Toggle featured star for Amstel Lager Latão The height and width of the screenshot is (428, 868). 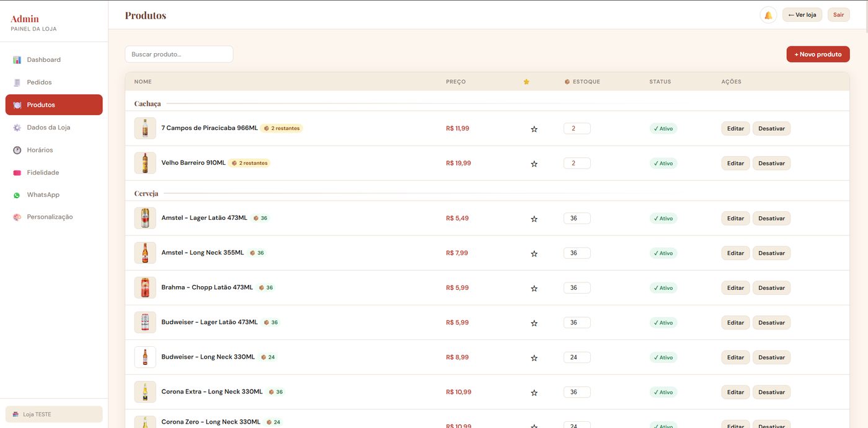(x=534, y=219)
